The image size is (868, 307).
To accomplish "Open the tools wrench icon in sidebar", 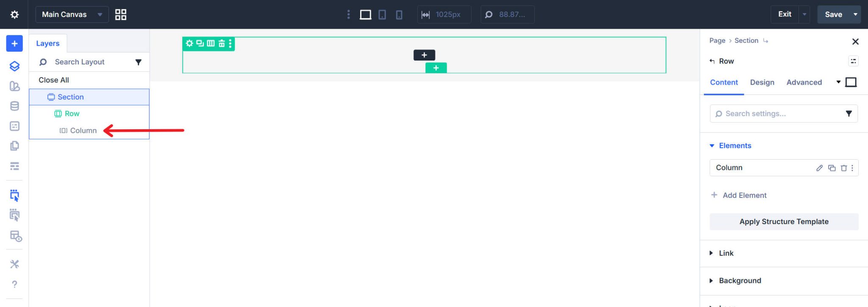I will click(14, 264).
